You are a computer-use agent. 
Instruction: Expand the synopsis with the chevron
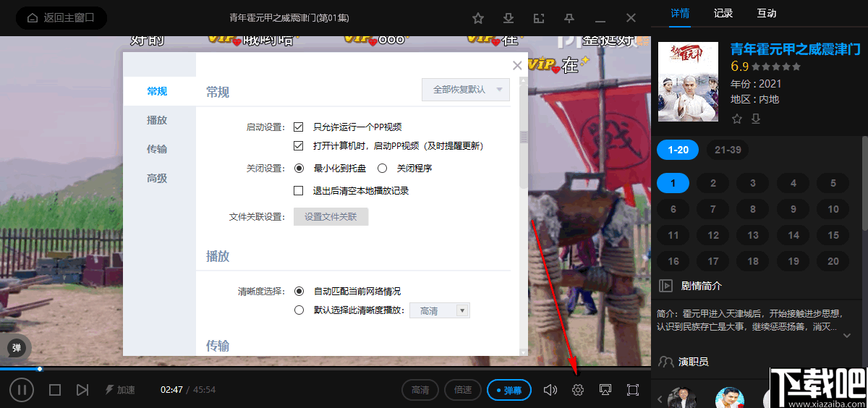[x=848, y=335]
